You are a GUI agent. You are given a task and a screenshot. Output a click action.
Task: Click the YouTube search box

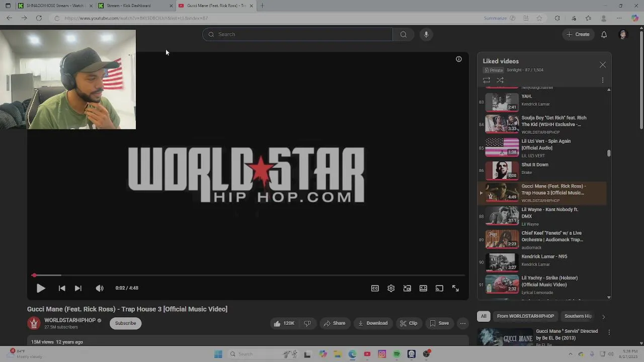pyautogui.click(x=297, y=34)
